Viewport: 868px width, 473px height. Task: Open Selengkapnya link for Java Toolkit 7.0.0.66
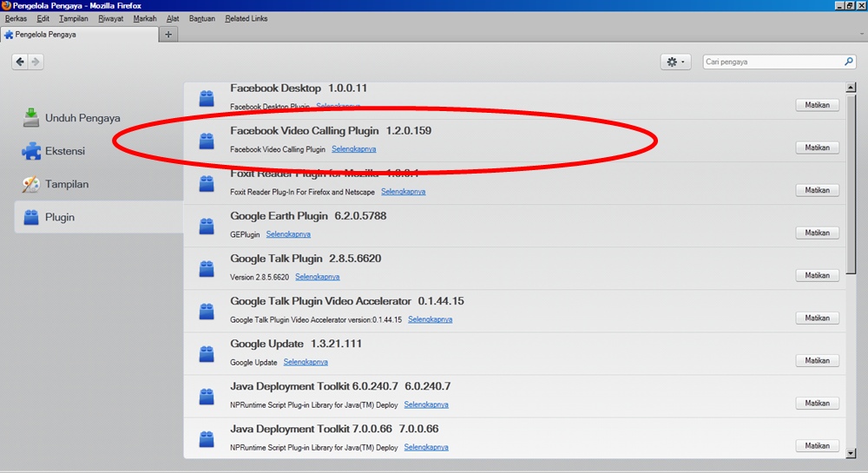coord(426,448)
